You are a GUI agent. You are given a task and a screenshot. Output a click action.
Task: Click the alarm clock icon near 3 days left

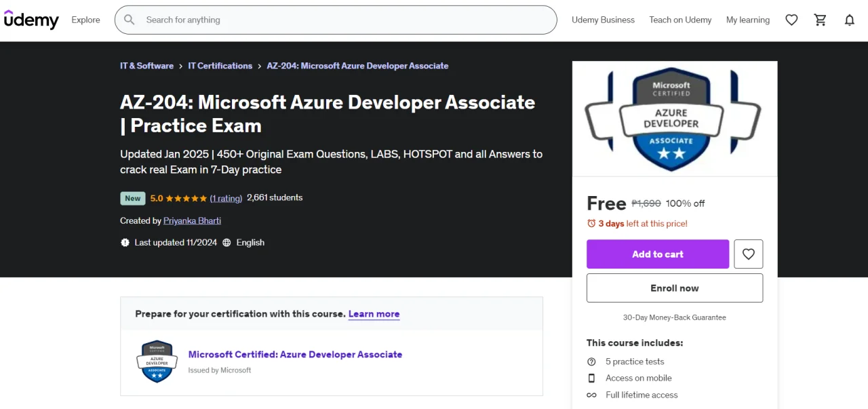pos(591,223)
